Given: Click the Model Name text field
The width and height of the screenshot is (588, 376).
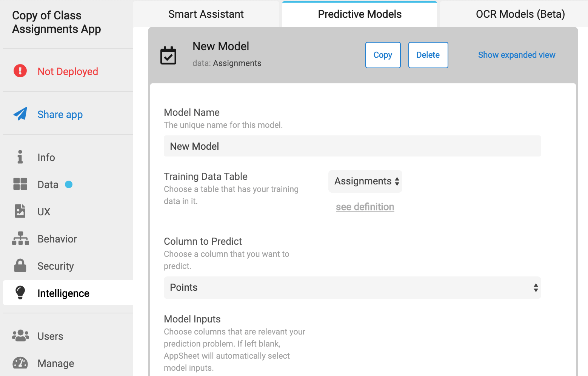Looking at the screenshot, I should click(352, 146).
